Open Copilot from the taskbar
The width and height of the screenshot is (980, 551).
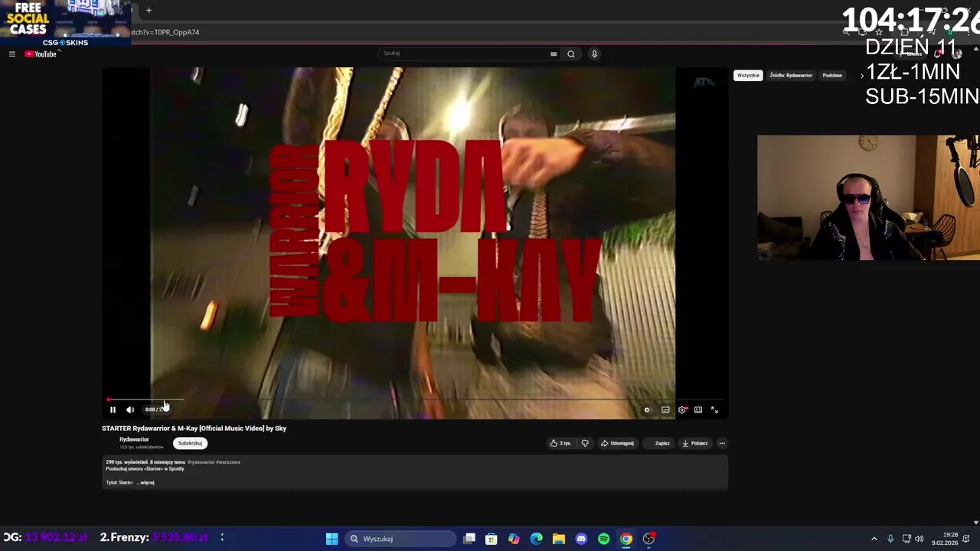(514, 539)
